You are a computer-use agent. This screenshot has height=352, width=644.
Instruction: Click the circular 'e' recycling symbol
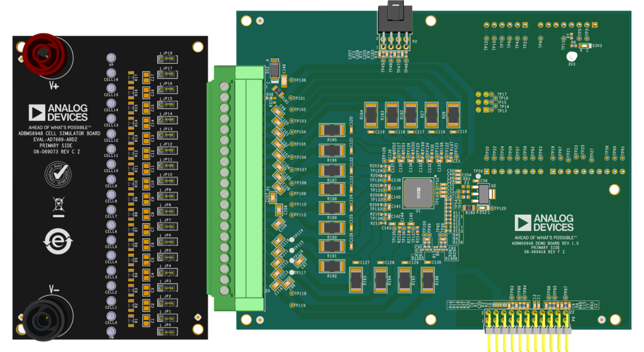[58, 241]
